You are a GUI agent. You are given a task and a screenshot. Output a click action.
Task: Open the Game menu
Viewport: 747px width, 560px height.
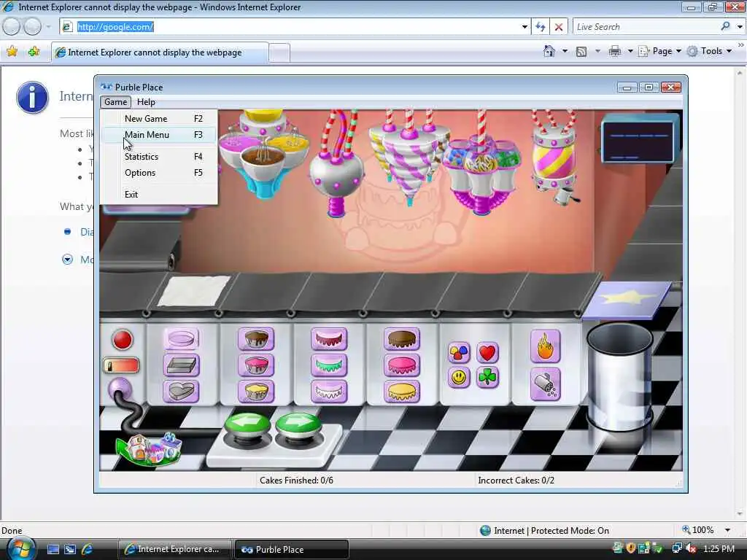tap(115, 102)
